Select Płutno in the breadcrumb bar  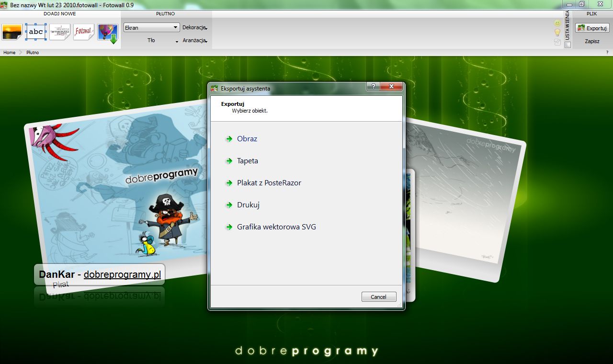tap(33, 53)
